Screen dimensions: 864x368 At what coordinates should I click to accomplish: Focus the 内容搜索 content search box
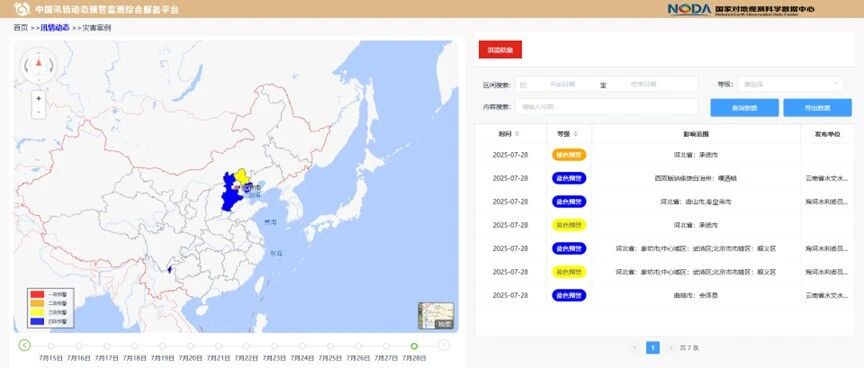tap(607, 107)
